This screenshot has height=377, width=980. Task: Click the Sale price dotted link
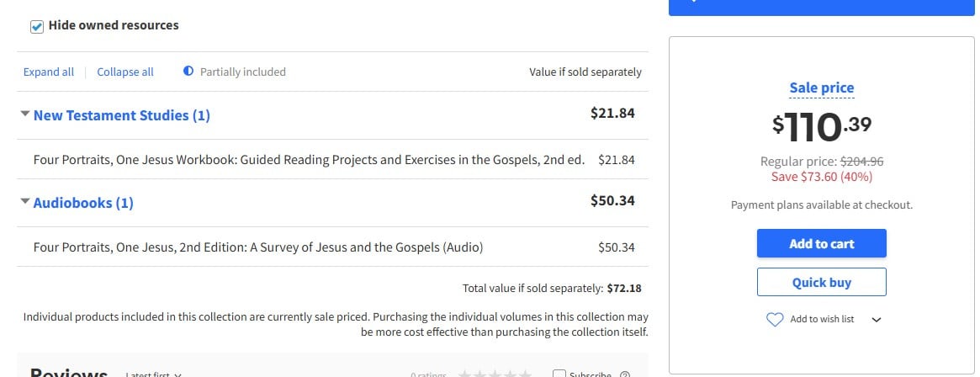[821, 88]
